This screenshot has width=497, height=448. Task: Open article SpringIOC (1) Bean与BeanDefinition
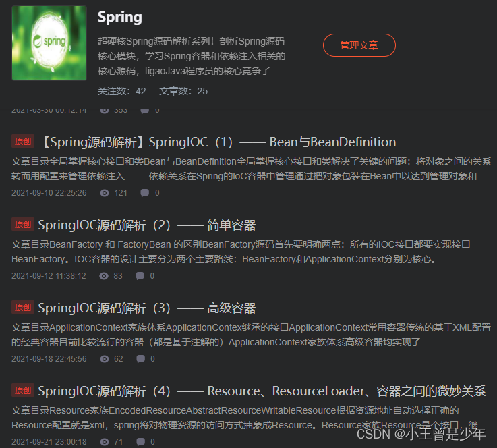pyautogui.click(x=219, y=142)
